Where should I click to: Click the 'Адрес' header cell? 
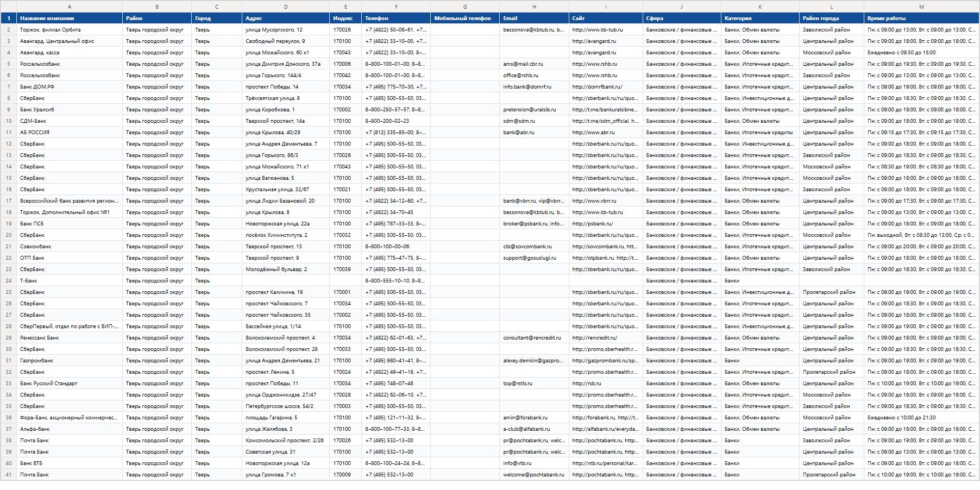pyautogui.click(x=286, y=18)
